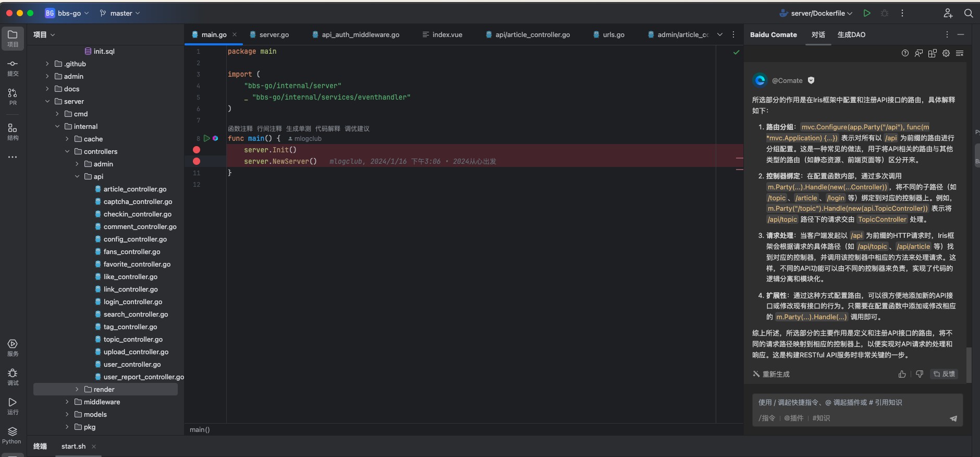Screen dimensions: 980x457
Task: Open Search Everywhere magnifier icon
Action: click(x=969, y=13)
